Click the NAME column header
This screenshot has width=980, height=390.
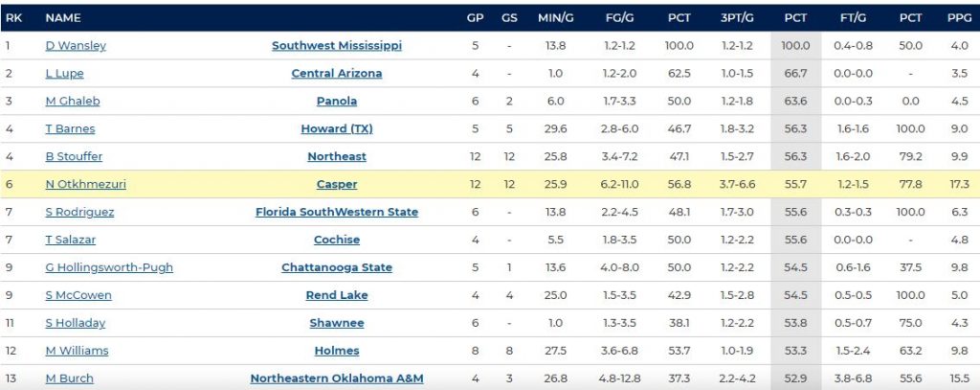(63, 17)
